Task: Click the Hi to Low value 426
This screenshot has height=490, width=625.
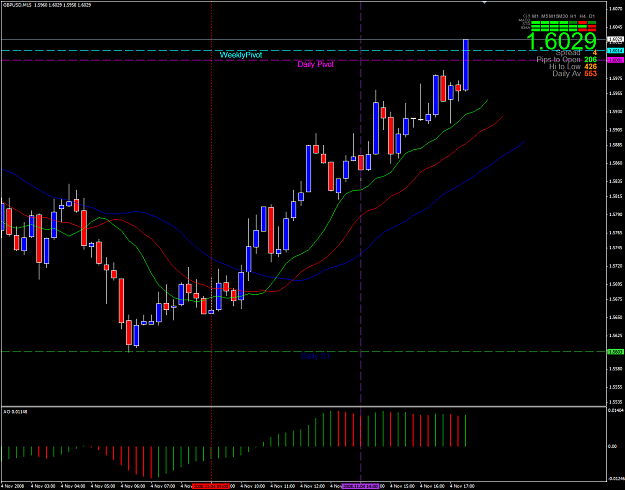Action: click(x=590, y=67)
